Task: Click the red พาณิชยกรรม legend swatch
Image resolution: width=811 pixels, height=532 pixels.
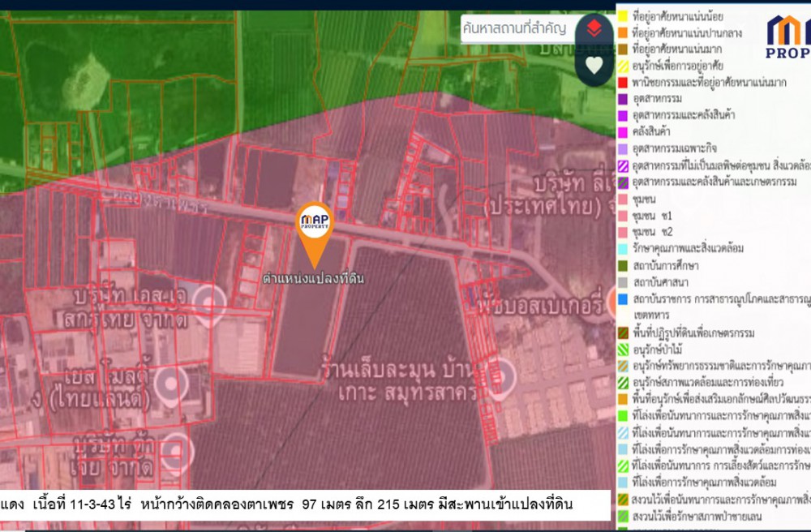Action: point(623,83)
